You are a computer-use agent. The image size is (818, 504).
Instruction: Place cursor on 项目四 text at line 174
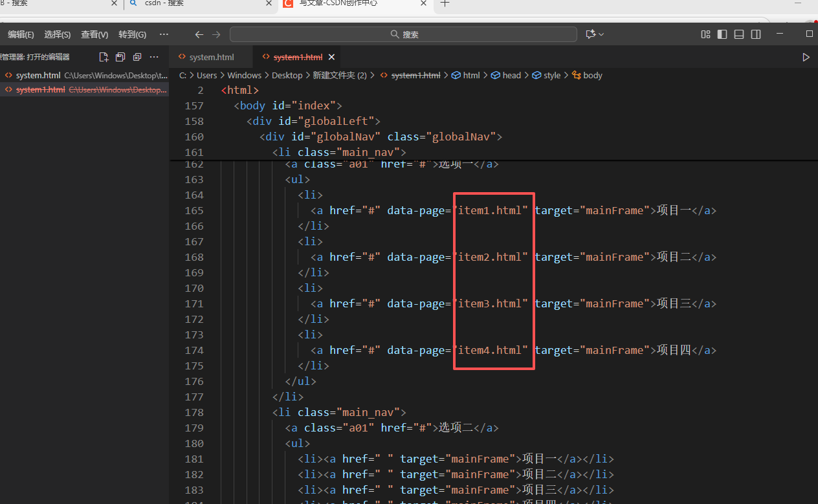(674, 350)
